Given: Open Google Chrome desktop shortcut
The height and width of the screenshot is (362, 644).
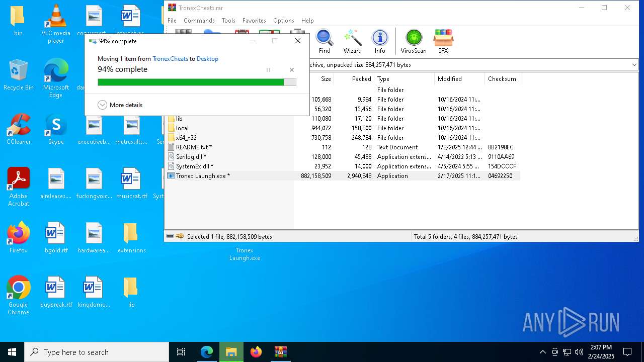Looking at the screenshot, I should point(19,296).
